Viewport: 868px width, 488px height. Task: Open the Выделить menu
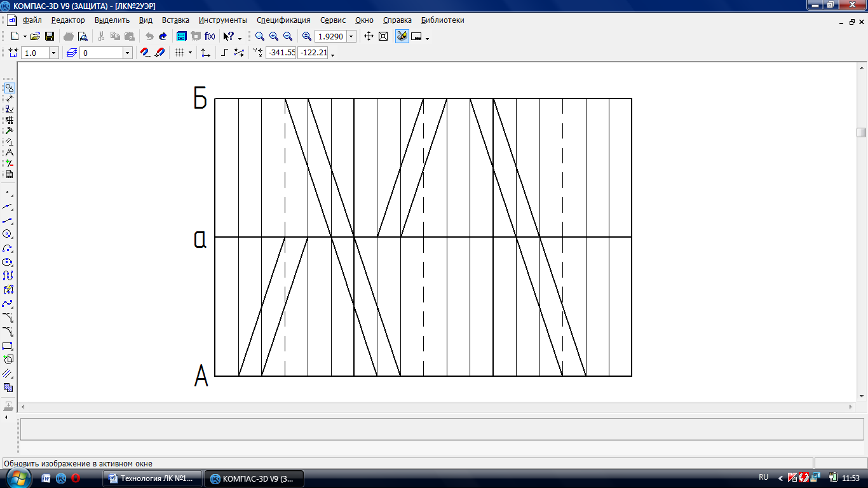click(112, 20)
